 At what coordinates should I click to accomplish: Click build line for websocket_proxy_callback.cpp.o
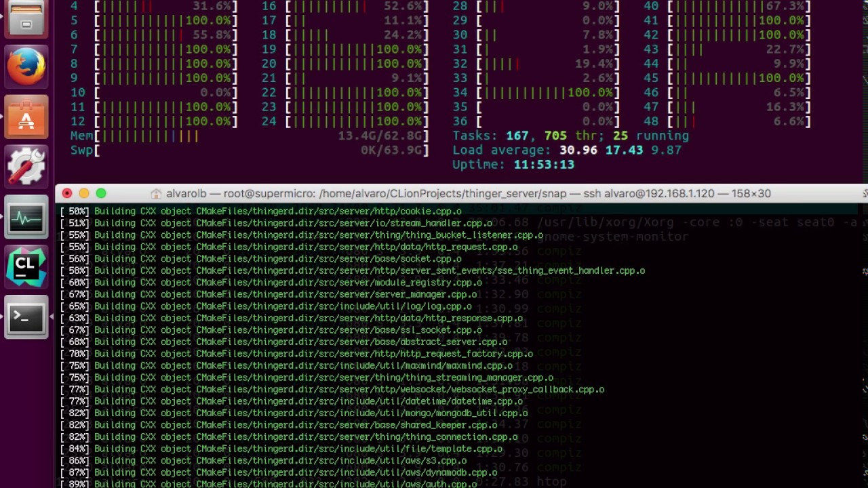[332, 389]
